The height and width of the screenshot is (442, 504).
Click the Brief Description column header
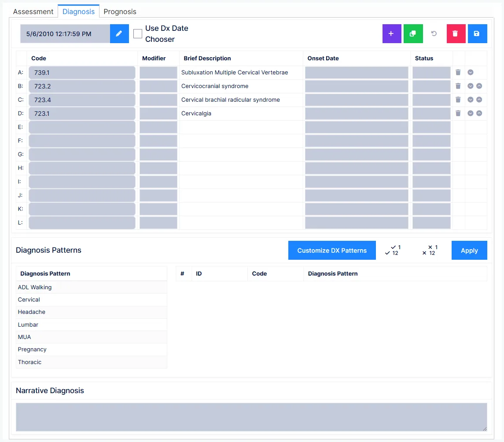[x=207, y=58]
